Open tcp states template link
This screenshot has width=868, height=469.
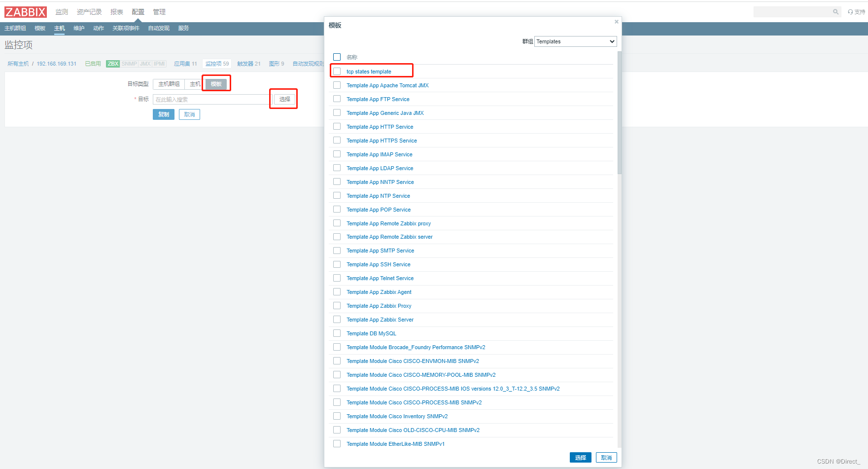click(369, 72)
